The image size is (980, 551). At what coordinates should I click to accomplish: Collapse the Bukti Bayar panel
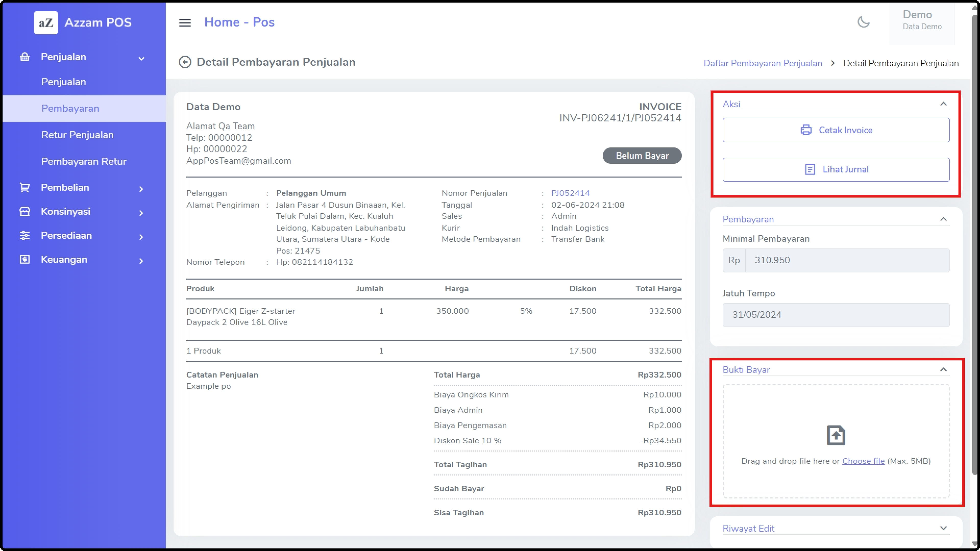pos(943,370)
